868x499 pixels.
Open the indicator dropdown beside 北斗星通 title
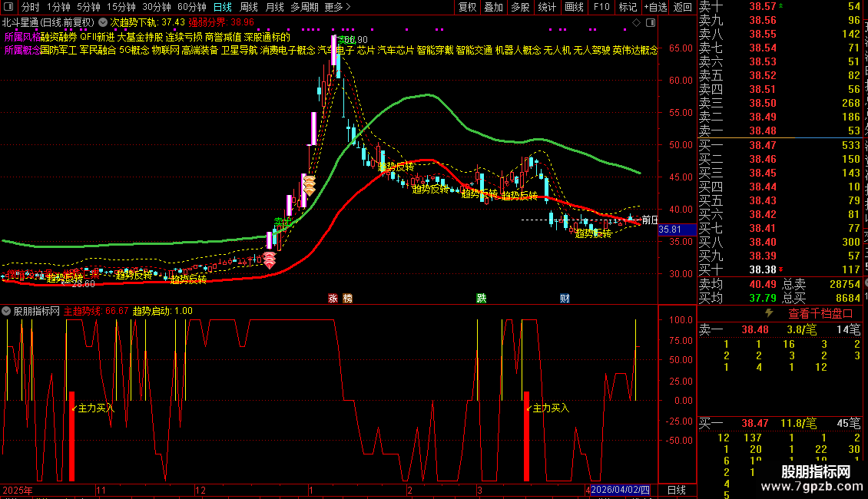(x=103, y=23)
